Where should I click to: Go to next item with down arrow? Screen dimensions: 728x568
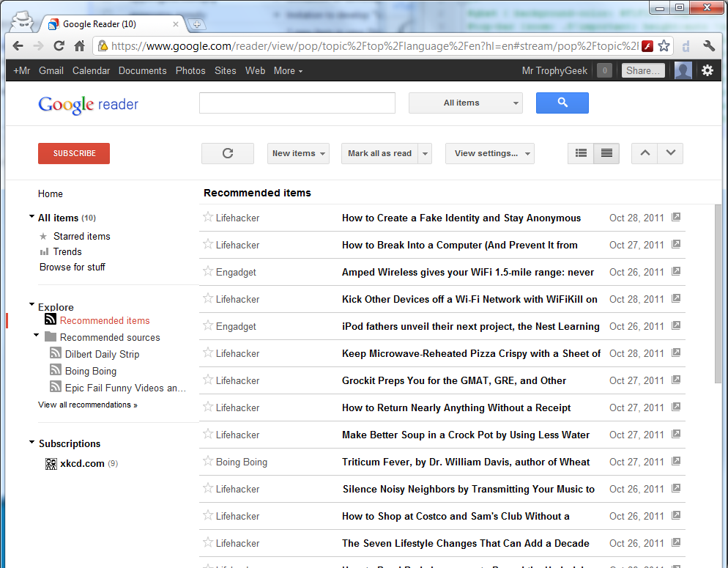(x=670, y=153)
